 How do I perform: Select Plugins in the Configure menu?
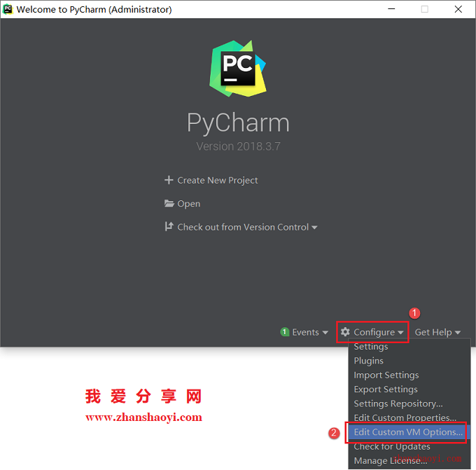(409, 361)
